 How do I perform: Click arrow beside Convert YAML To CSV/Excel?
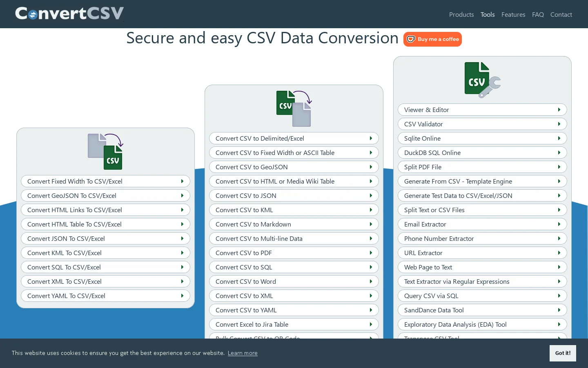(x=182, y=296)
